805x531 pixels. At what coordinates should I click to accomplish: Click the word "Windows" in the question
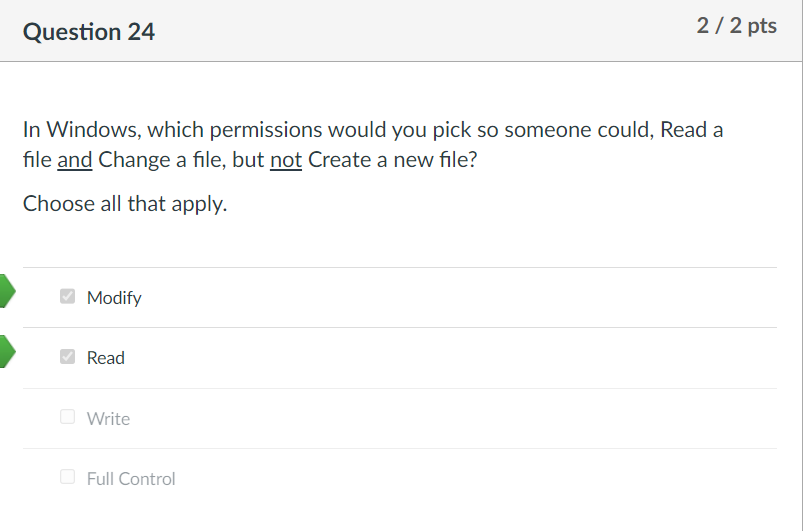coord(93,130)
